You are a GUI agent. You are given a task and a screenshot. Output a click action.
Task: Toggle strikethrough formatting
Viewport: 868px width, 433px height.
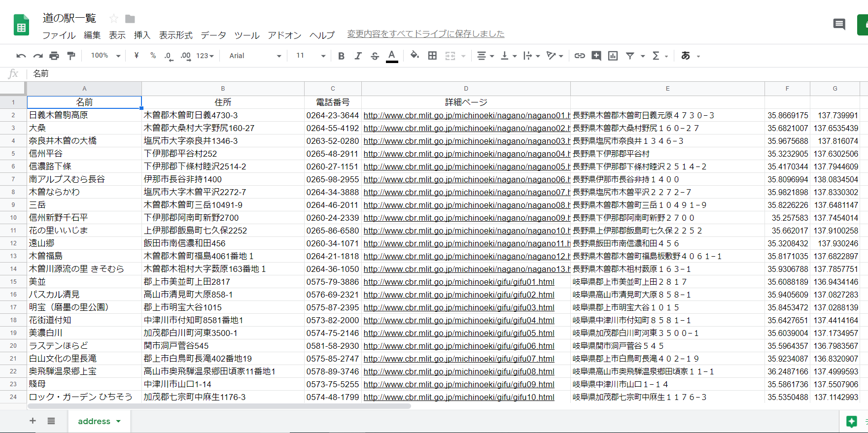tap(375, 56)
